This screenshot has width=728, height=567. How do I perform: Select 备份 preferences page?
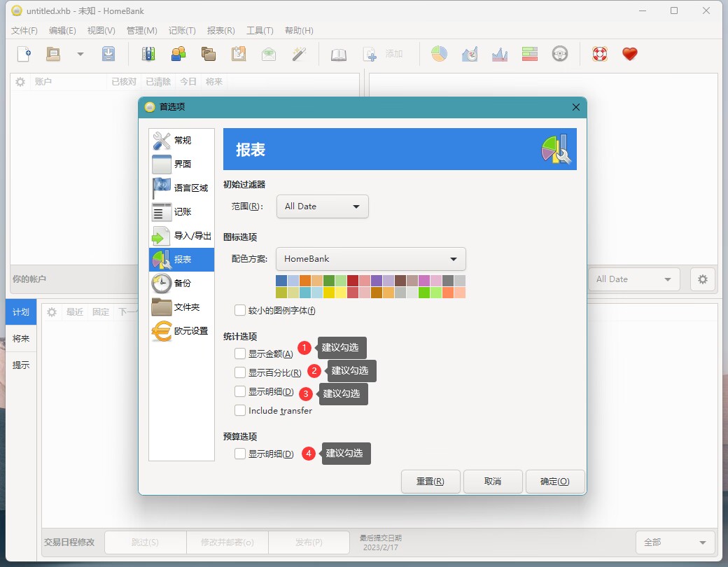click(x=181, y=283)
